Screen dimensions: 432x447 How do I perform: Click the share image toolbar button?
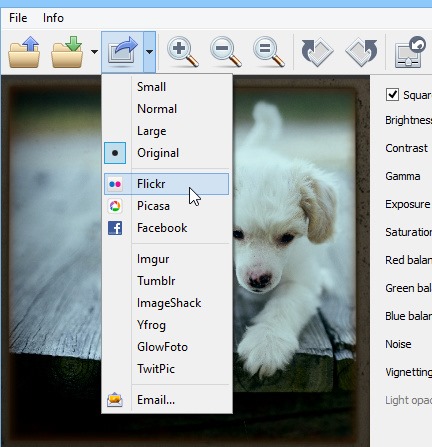pos(122,52)
